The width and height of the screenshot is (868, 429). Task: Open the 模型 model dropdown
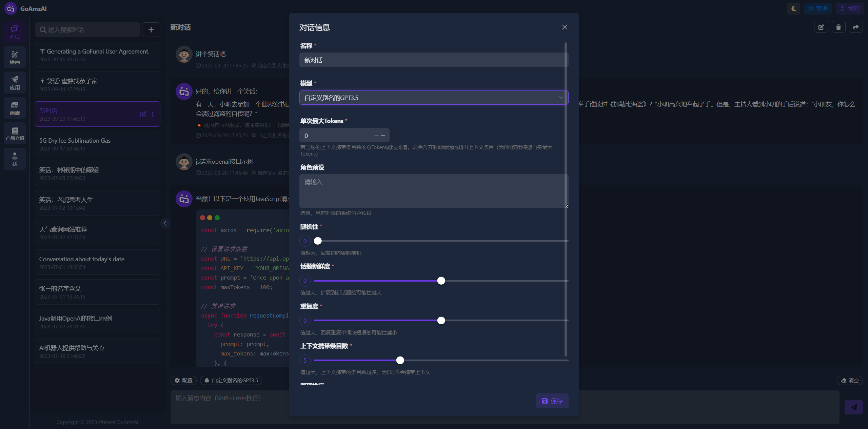(x=433, y=98)
